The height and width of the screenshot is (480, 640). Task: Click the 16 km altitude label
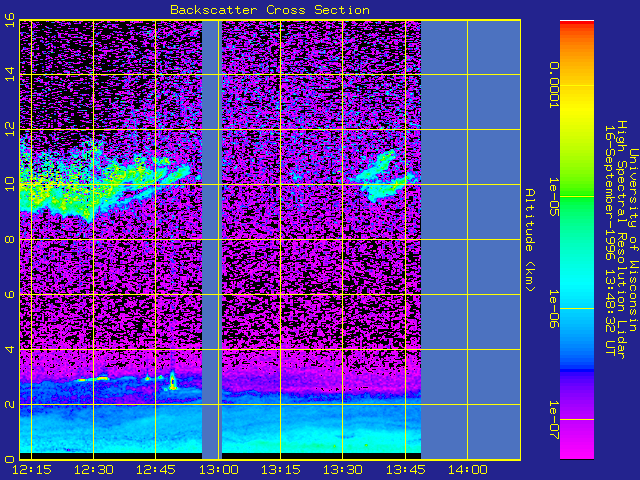[x=10, y=19]
